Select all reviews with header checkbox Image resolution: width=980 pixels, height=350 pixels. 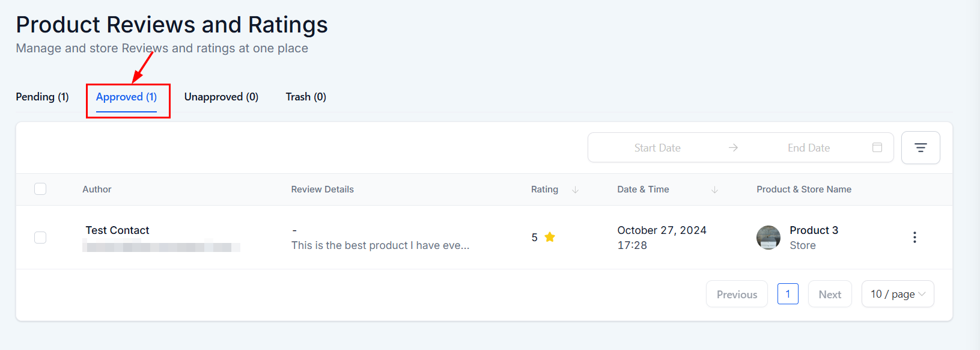tap(40, 189)
